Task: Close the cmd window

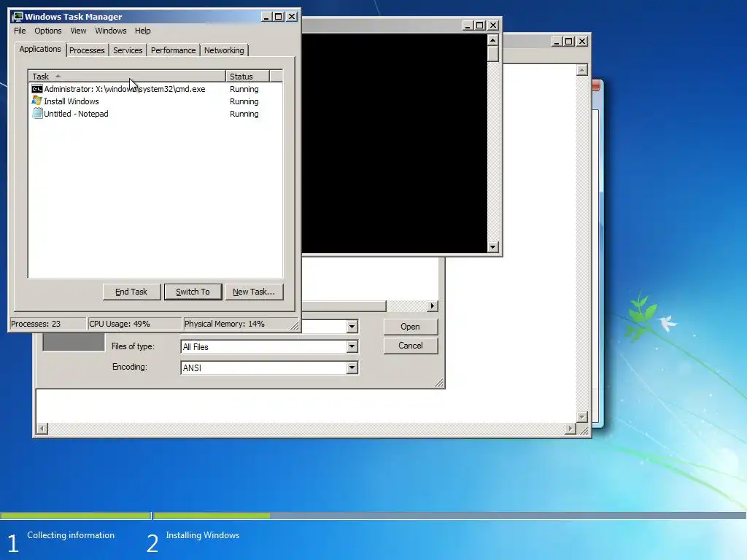Action: [x=493, y=26]
